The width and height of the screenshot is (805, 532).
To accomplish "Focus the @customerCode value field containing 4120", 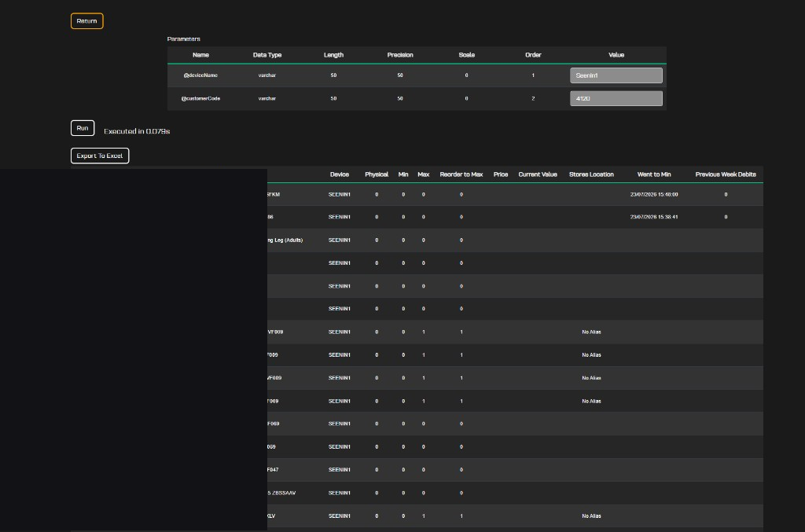I will click(616, 98).
